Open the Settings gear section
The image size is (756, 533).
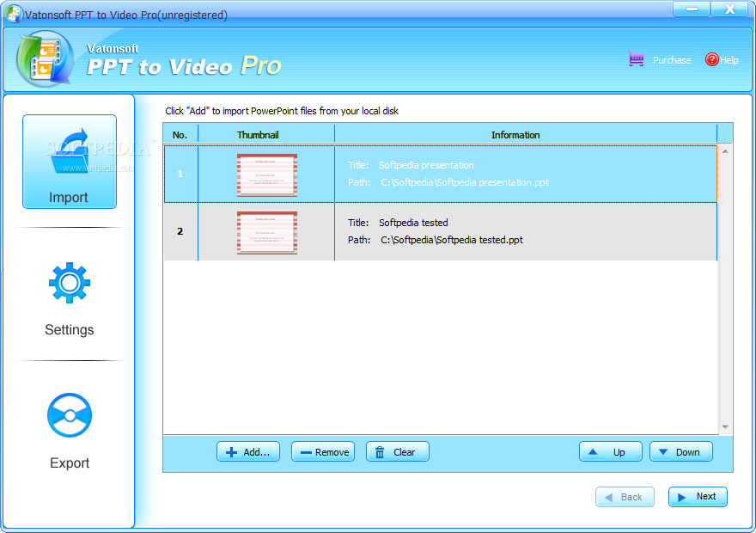coord(70,299)
